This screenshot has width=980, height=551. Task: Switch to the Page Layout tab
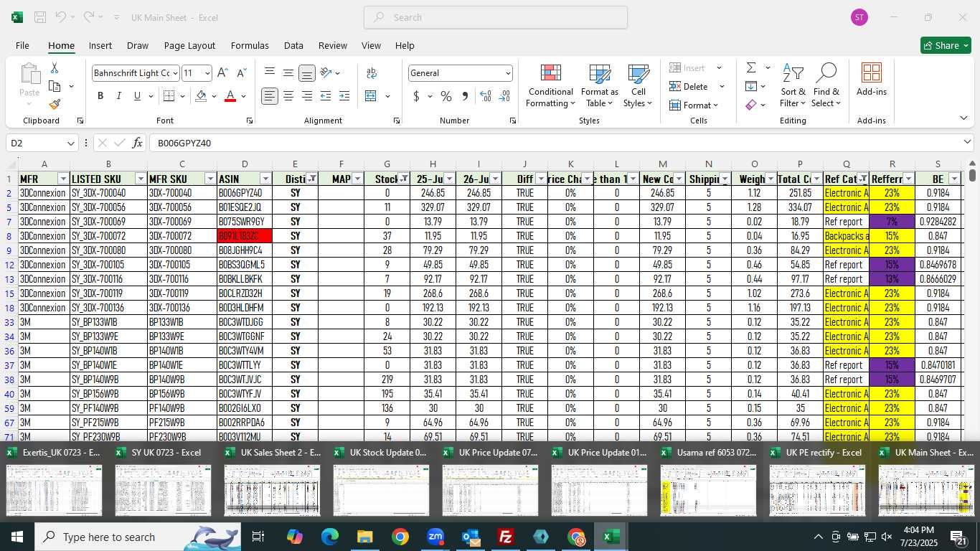pos(189,45)
